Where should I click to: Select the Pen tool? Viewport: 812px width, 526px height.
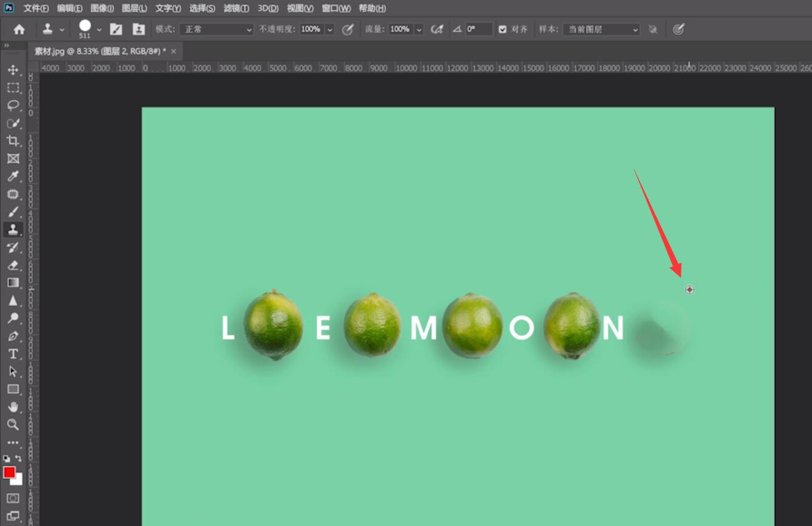13,336
